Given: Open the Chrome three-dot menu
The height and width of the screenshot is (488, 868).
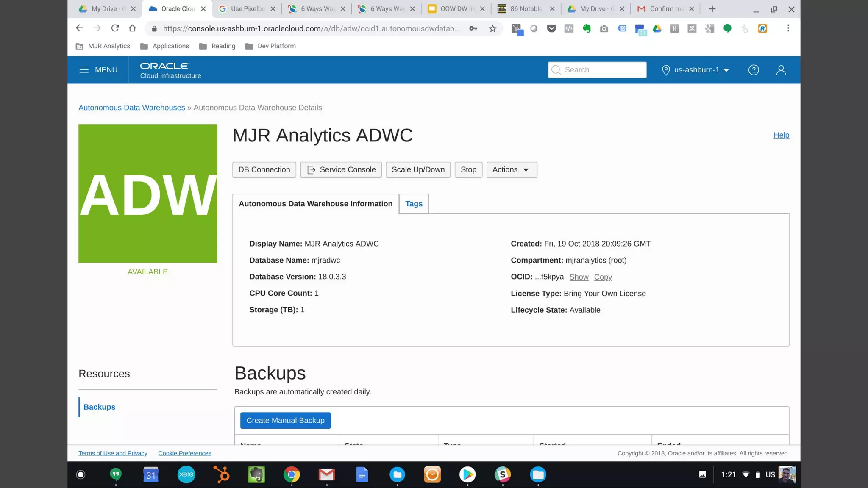Looking at the screenshot, I should click(x=788, y=28).
